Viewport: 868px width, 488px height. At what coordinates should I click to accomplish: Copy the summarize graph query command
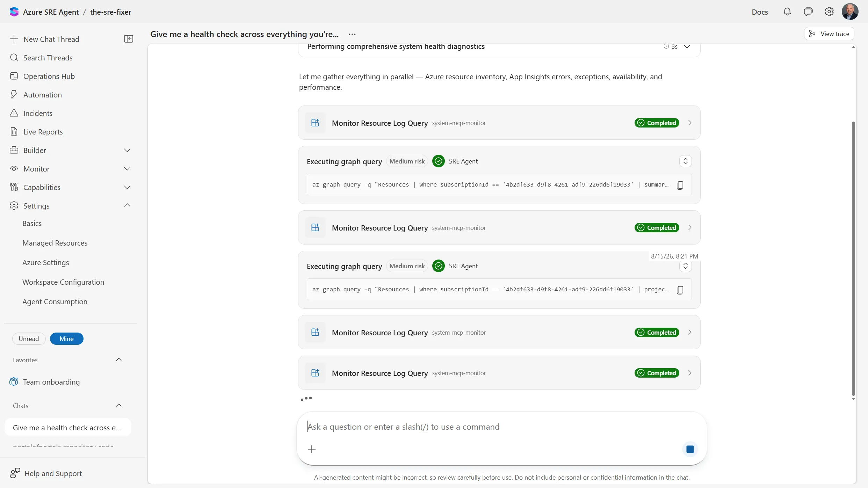click(x=680, y=185)
